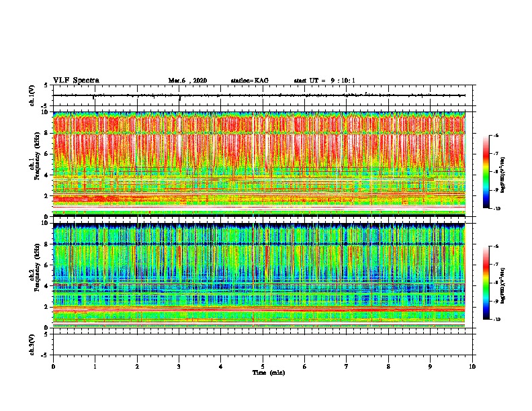Click the "1" tick on the time axis
Screen dimensions: 532x411
pyautogui.click(x=95, y=367)
